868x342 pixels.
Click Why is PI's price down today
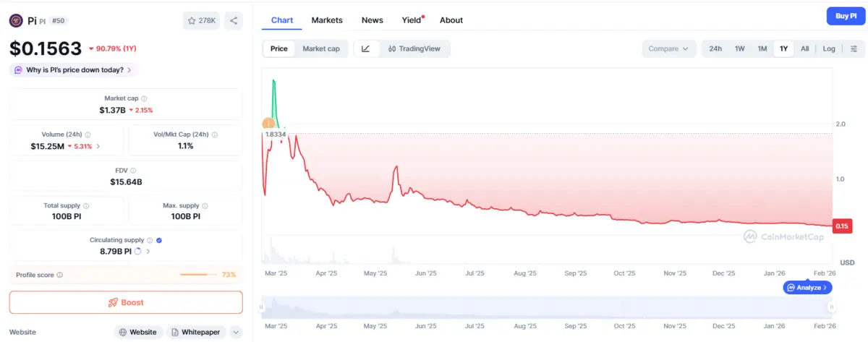74,70
